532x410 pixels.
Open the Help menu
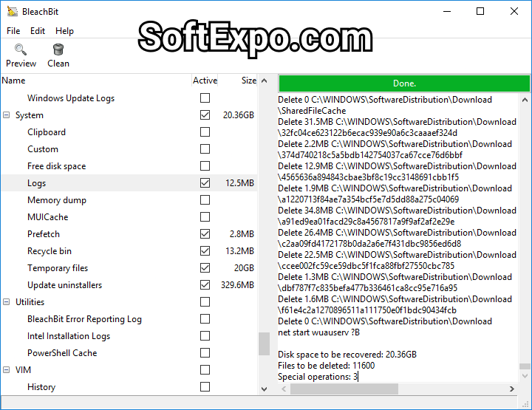64,31
